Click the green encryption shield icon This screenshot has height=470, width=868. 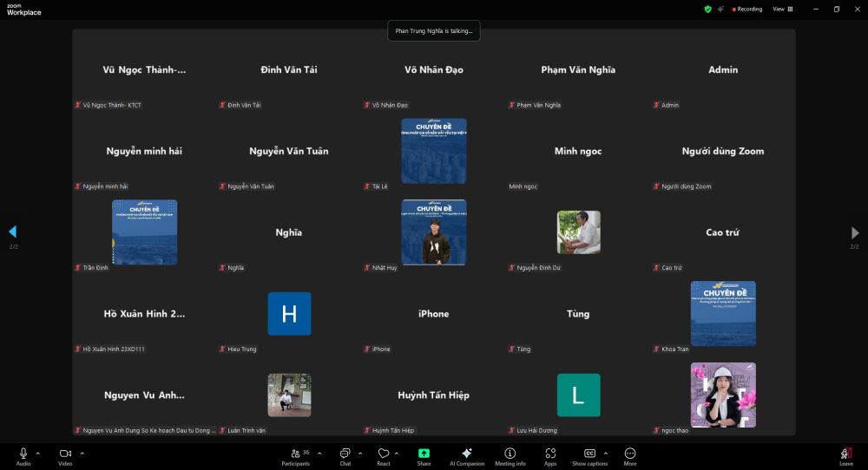pyautogui.click(x=707, y=9)
